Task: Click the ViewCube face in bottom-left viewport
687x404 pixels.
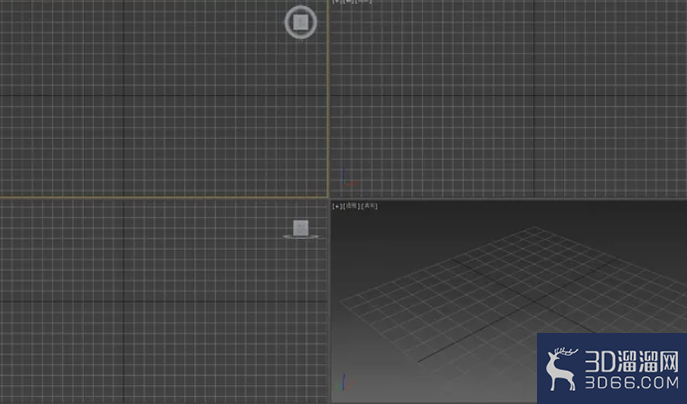Action: coord(301,228)
